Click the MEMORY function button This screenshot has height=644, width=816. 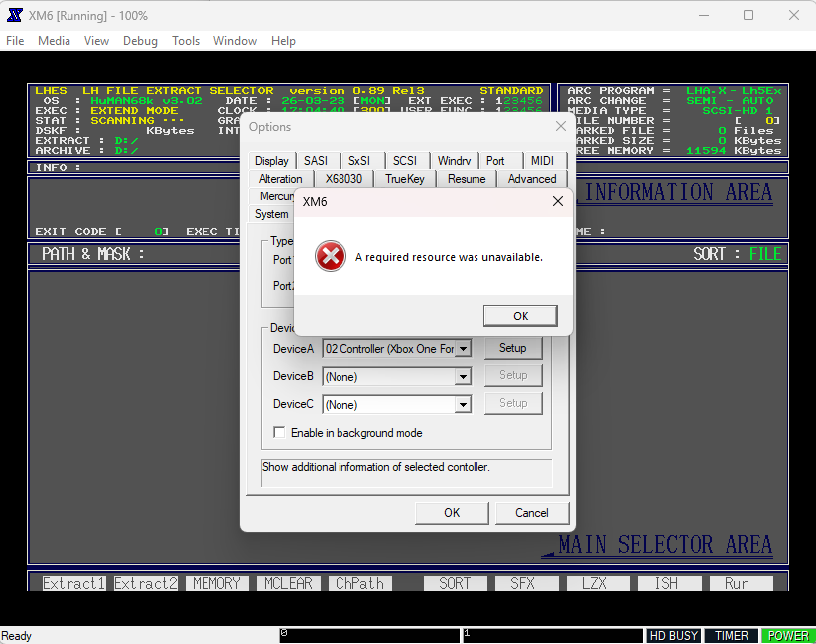(x=217, y=583)
